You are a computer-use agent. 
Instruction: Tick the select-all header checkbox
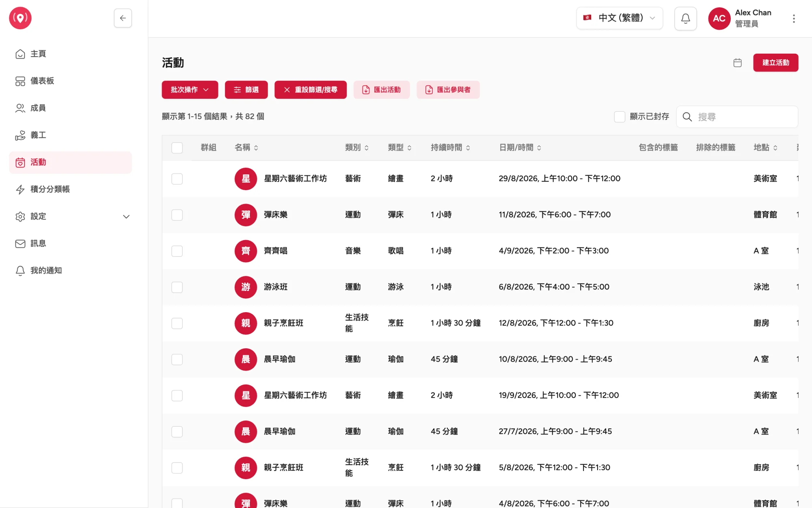177,148
